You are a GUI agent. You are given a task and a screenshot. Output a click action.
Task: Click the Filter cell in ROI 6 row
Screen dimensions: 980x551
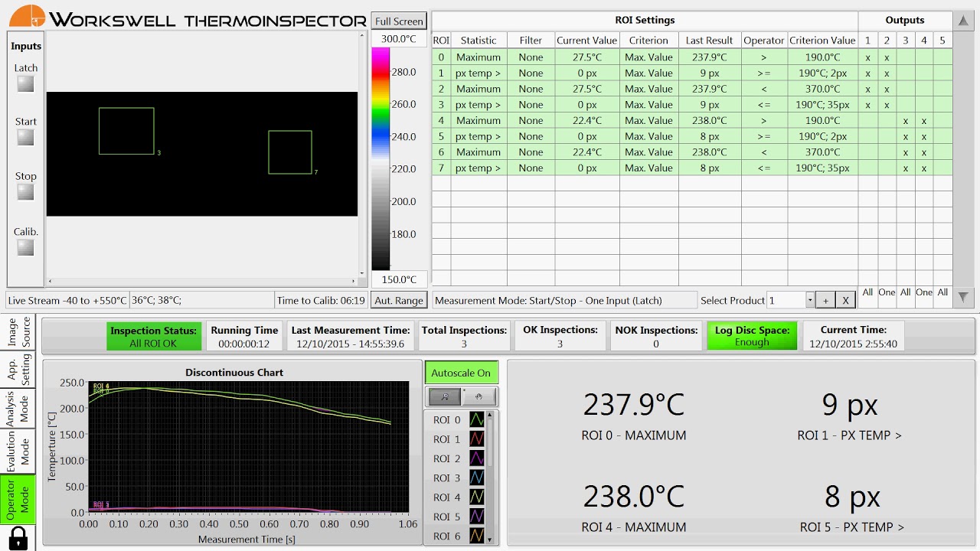pos(531,152)
